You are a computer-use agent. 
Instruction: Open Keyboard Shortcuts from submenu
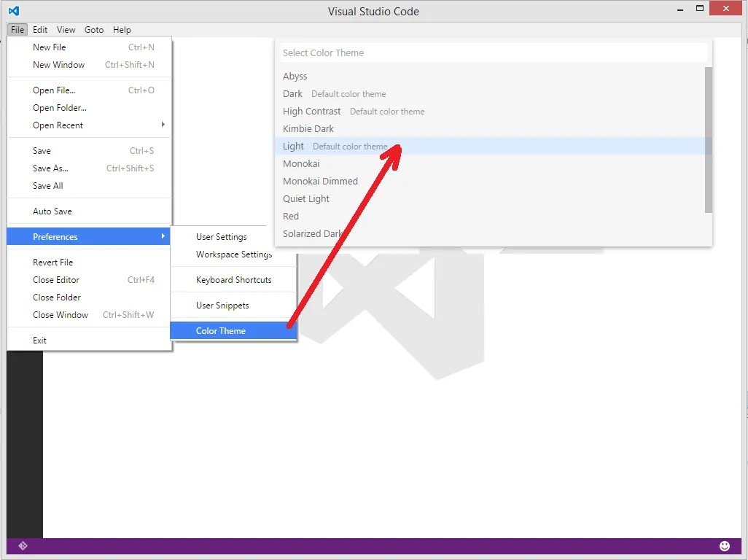point(233,280)
